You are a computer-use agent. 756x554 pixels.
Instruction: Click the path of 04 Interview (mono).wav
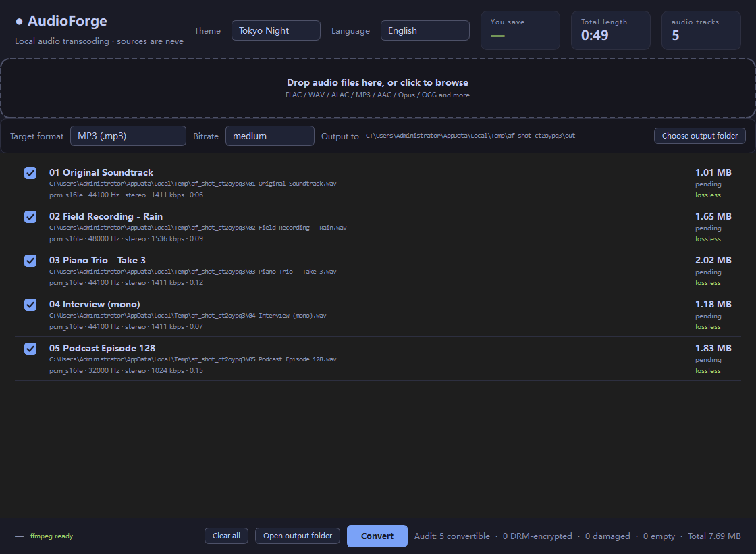coord(188,316)
